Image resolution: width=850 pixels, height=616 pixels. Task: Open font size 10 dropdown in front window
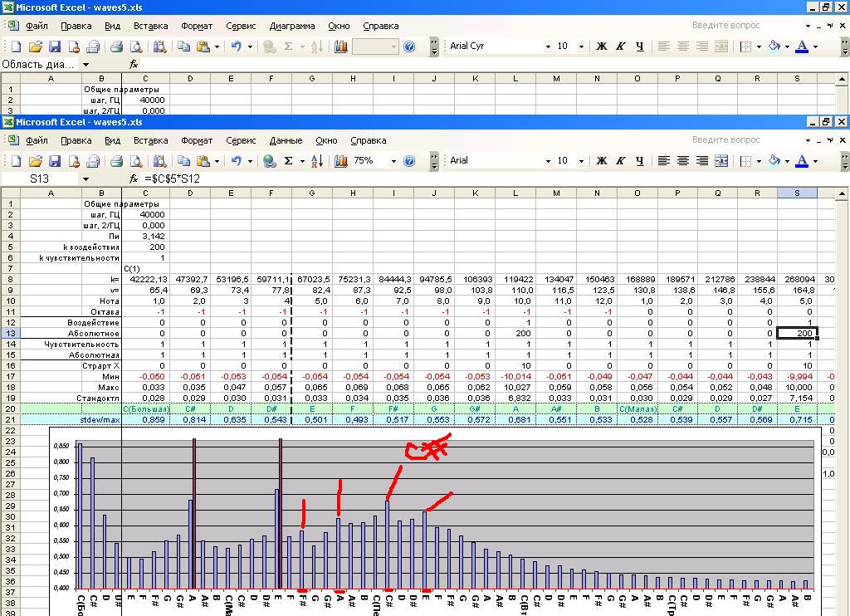[x=581, y=161]
